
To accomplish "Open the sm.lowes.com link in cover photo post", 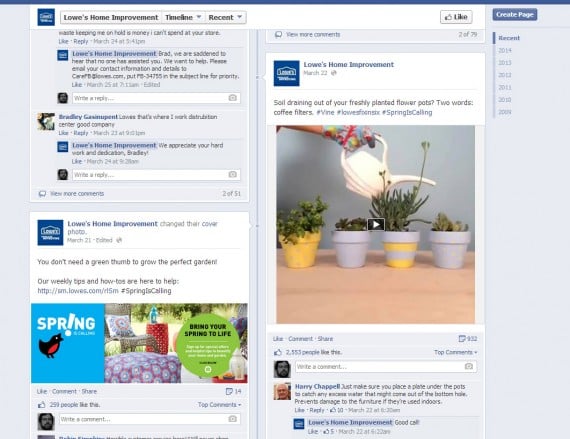I will point(78,291).
